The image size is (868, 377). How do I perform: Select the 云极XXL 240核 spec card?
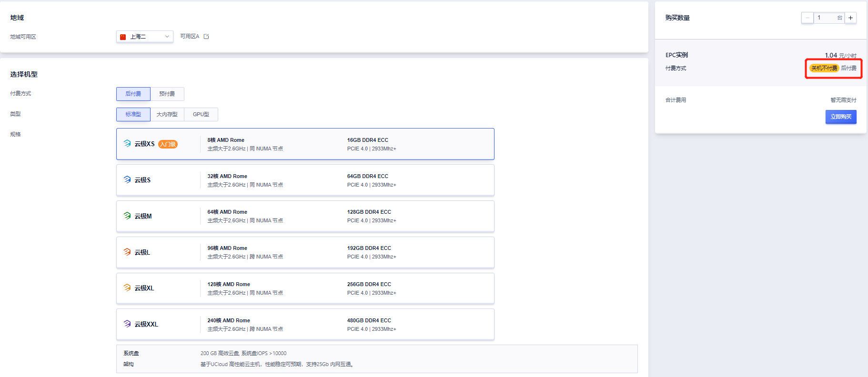coord(305,324)
